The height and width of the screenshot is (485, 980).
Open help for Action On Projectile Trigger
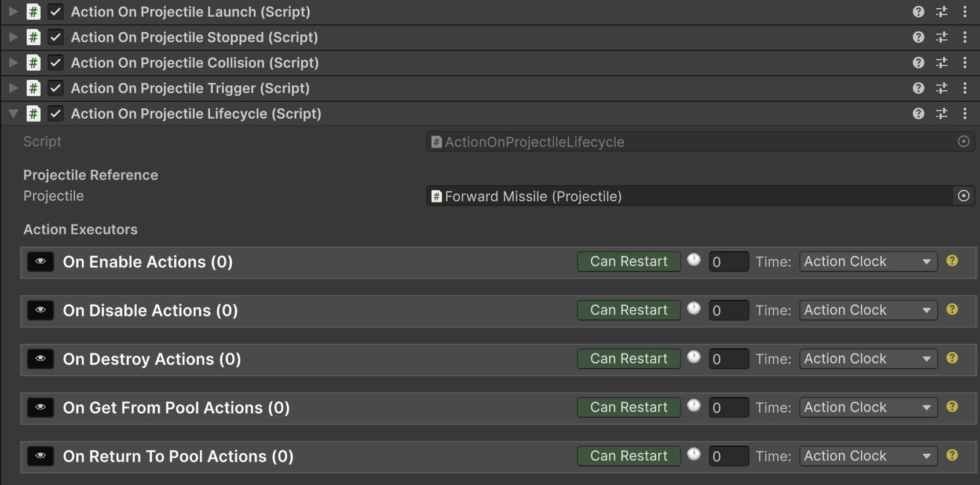(918, 88)
